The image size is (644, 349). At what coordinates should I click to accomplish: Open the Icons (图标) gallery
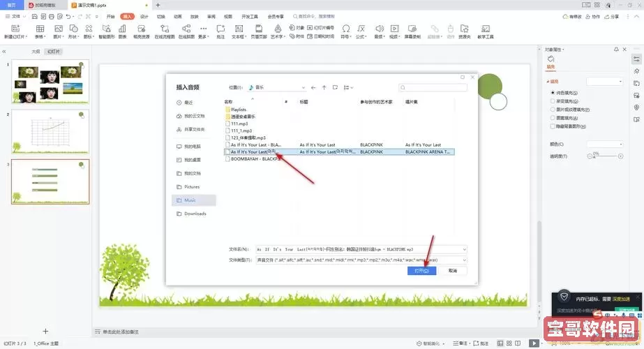pyautogui.click(x=89, y=29)
